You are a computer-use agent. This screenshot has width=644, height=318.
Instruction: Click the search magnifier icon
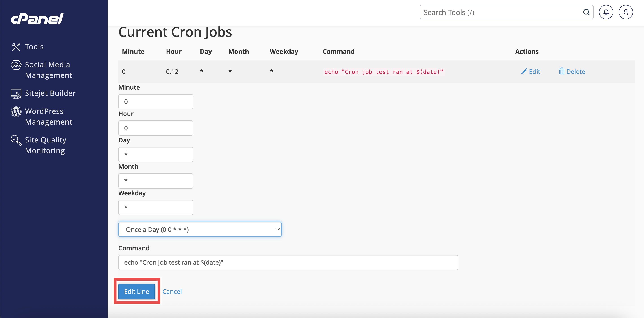coord(586,12)
